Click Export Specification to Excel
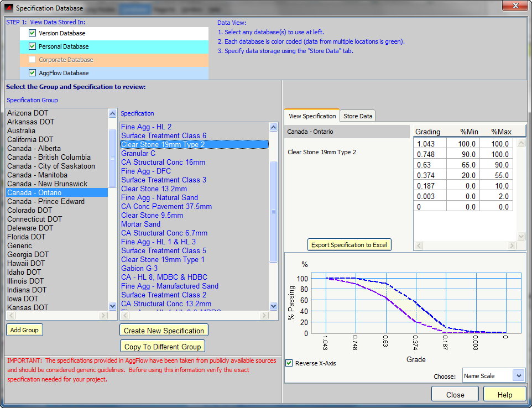The height and width of the screenshot is (408, 532). point(349,244)
